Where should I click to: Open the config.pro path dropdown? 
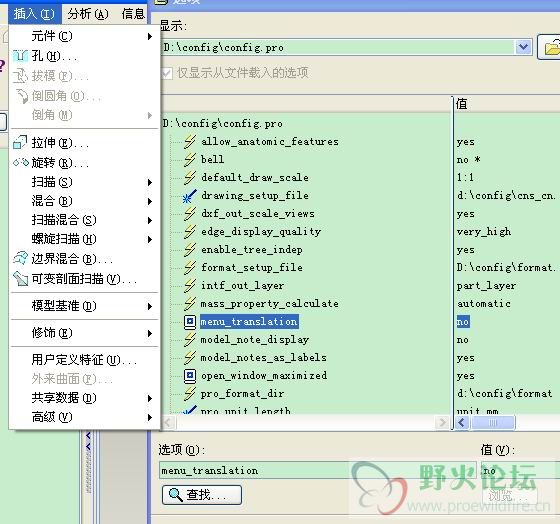click(523, 47)
